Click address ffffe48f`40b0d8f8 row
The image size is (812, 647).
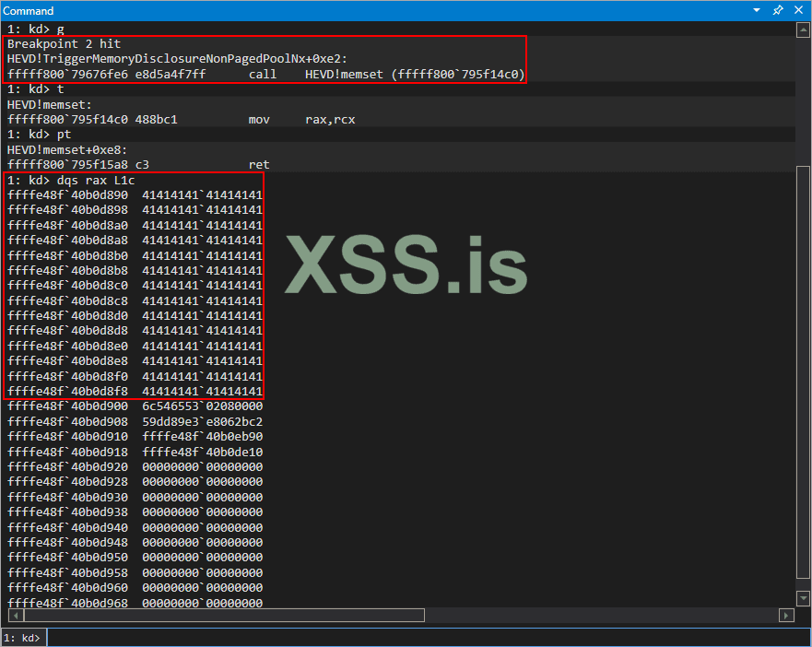[x=135, y=391]
